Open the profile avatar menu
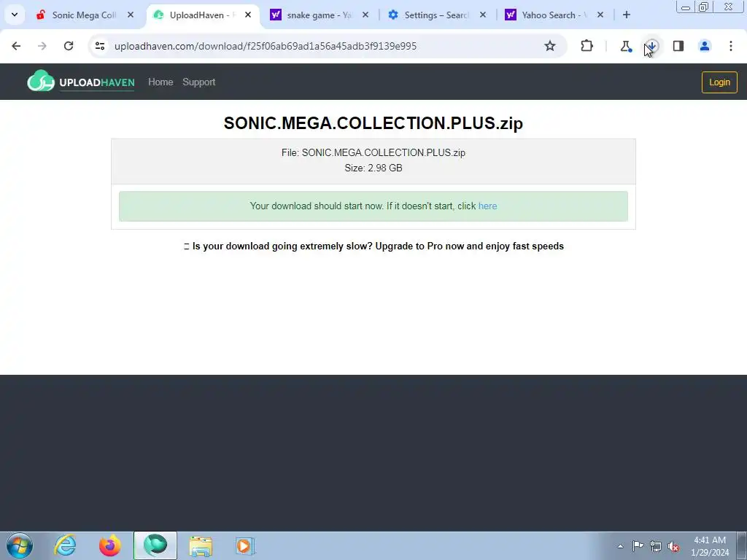 coord(704,46)
